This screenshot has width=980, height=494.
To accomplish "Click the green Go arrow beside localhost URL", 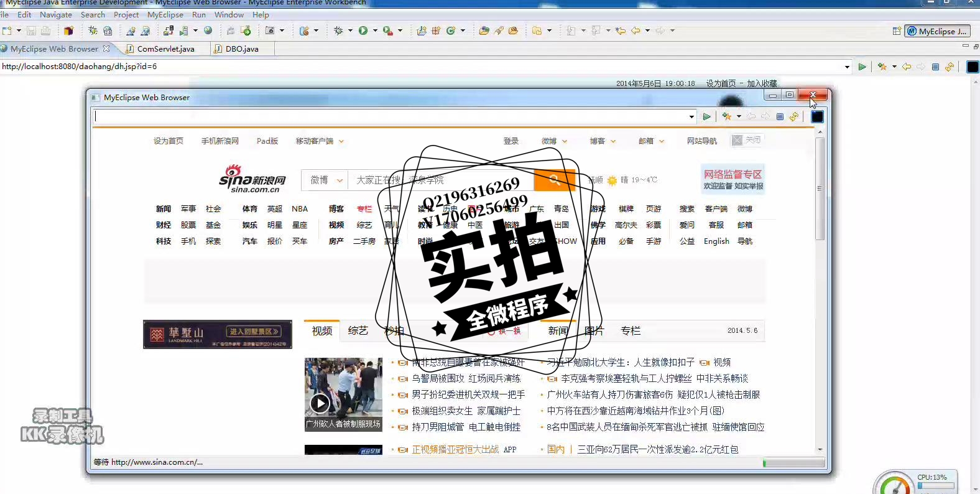I will 862,67.
